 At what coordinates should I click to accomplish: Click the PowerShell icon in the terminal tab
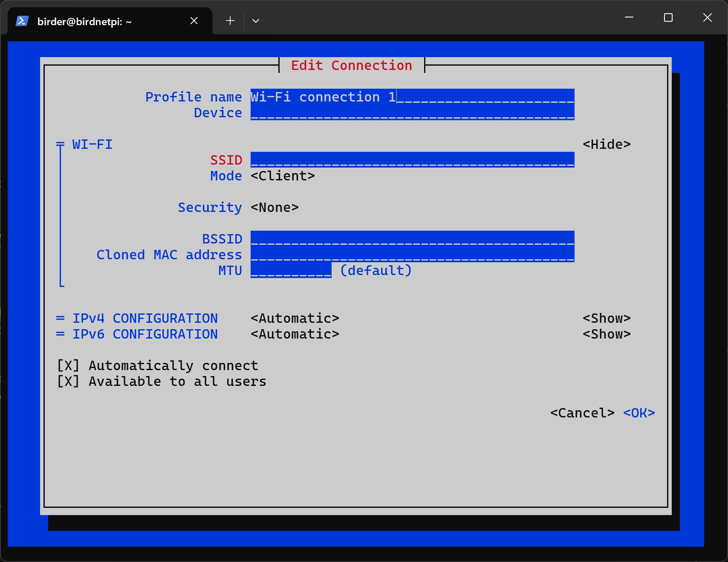[x=22, y=21]
